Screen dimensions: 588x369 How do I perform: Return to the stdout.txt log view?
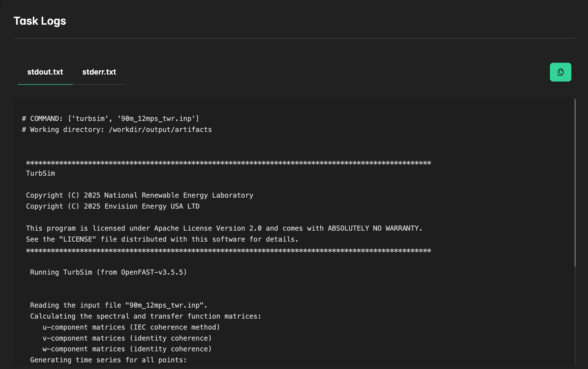point(45,72)
